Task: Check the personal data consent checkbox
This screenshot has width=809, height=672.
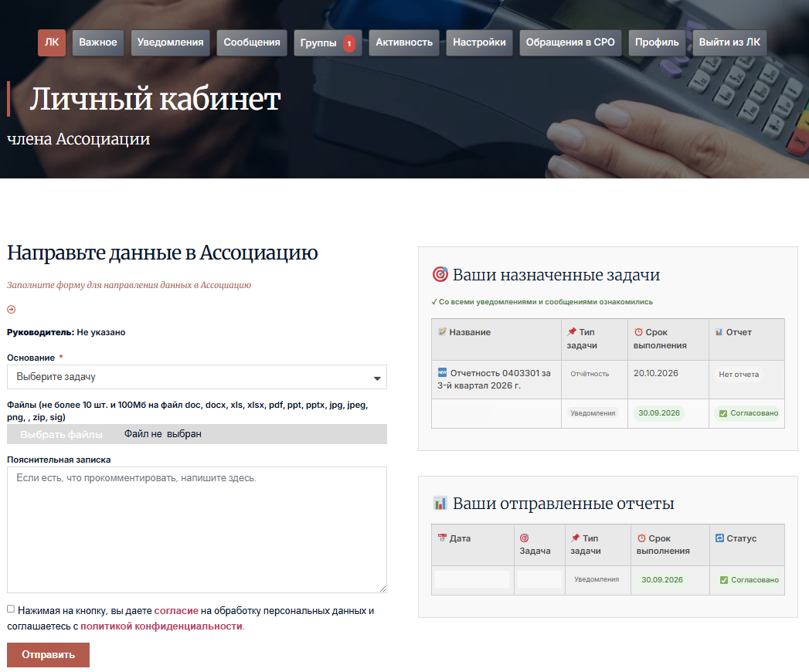Action: tap(11, 609)
